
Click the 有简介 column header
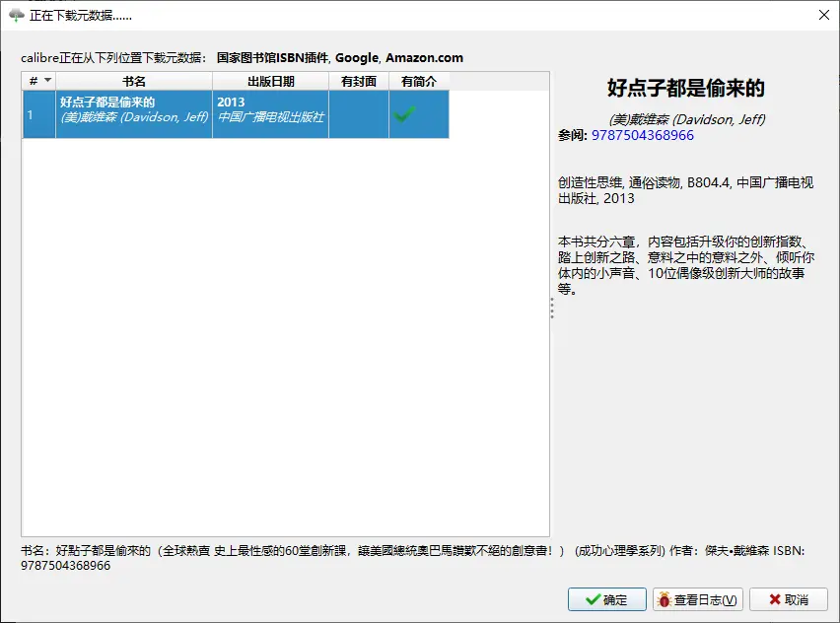tap(418, 81)
